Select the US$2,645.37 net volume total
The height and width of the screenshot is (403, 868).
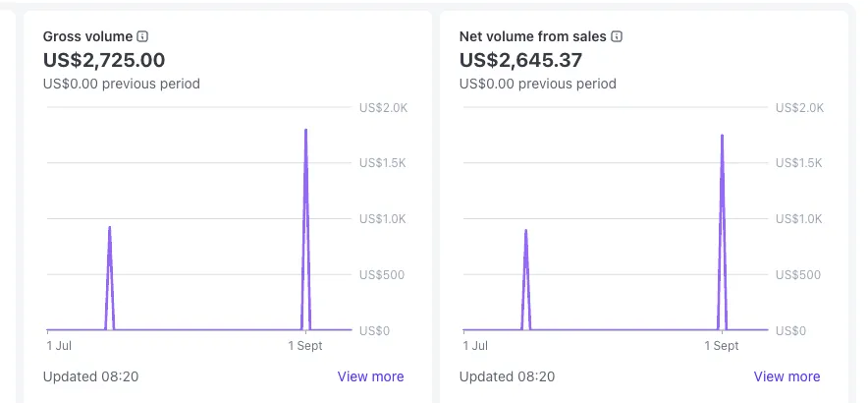[x=520, y=60]
